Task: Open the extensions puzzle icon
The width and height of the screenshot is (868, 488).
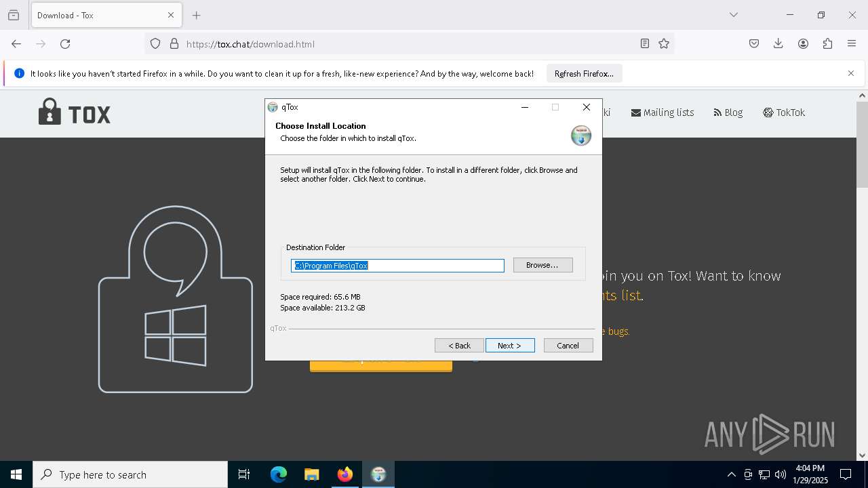Action: (x=827, y=44)
